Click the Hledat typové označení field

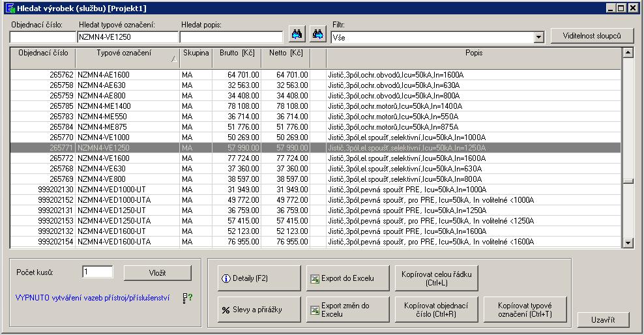(128, 37)
